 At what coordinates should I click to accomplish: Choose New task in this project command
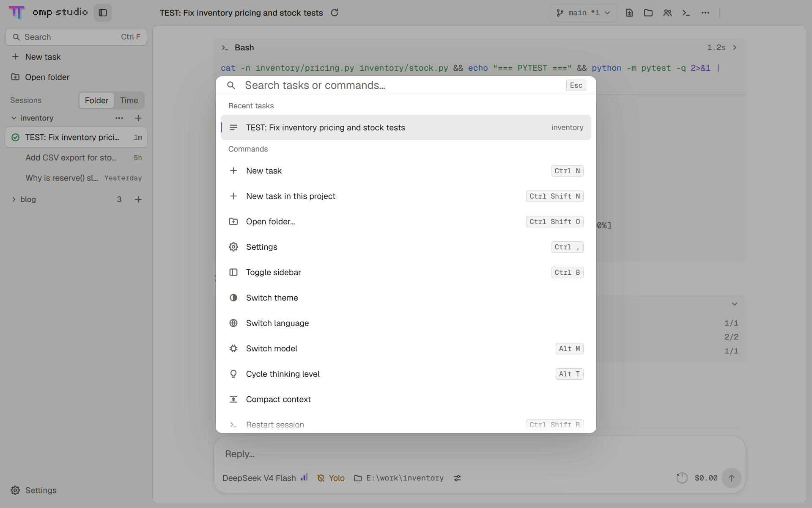[x=406, y=196]
